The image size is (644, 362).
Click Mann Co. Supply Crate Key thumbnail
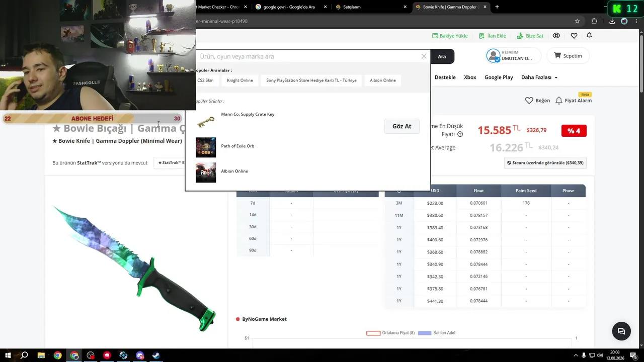point(206,122)
